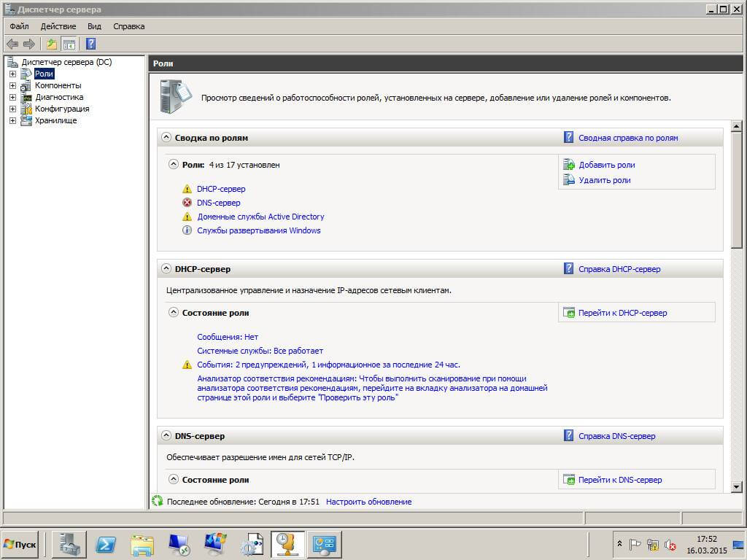
Task: Click the Настроить обновление link
Action: coord(368,502)
